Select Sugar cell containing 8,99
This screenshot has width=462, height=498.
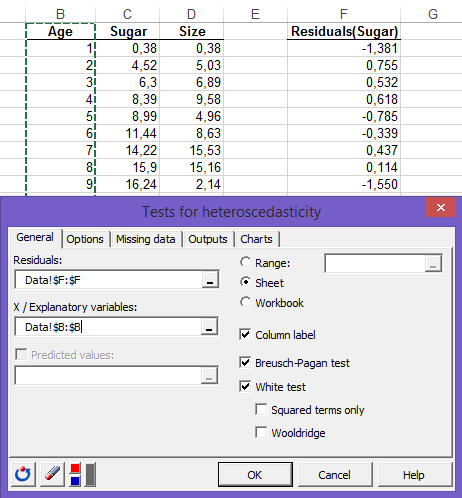tap(127, 116)
